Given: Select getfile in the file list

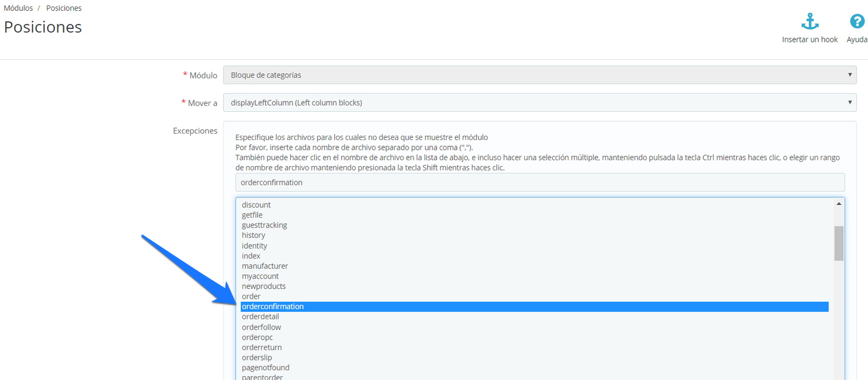Looking at the screenshot, I should (x=252, y=215).
